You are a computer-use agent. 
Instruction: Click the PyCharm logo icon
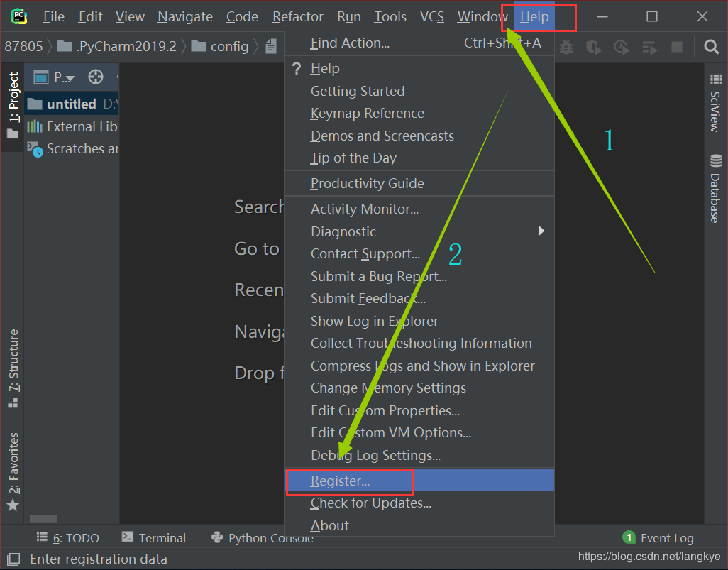tap(18, 16)
